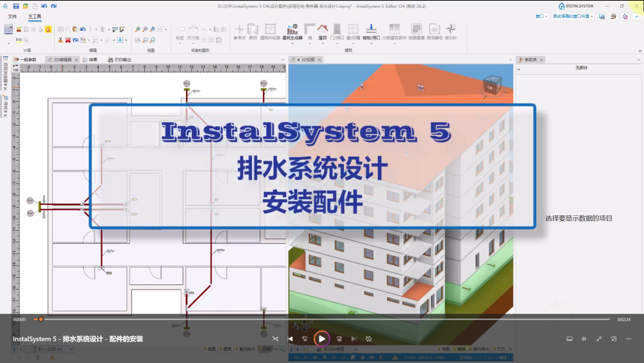The height and width of the screenshot is (363, 644).
Task: Select the 屋顶 roof tool
Action: coord(323,32)
